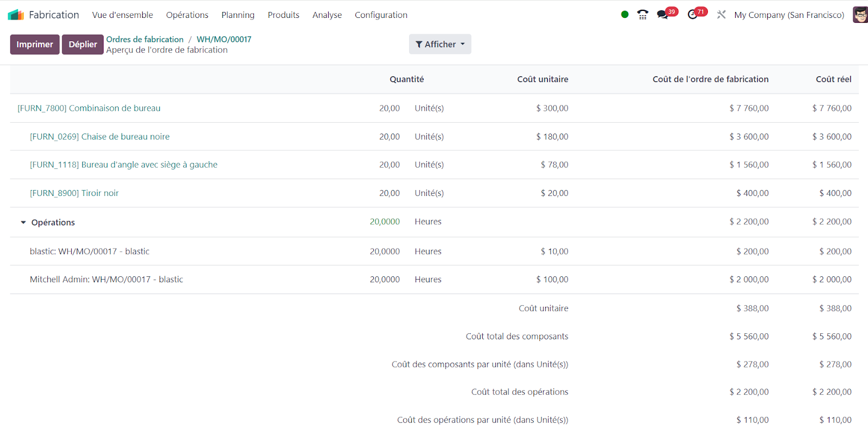Open the My Company (San Francisco) switcher

click(789, 15)
